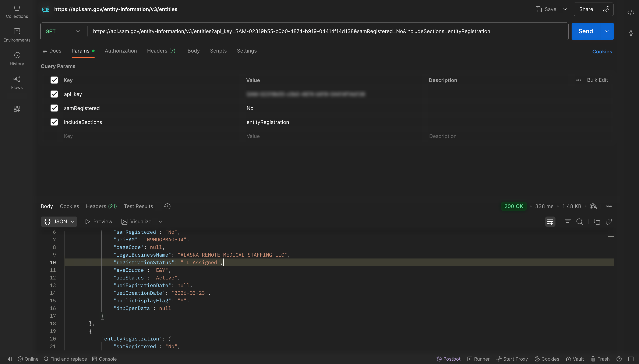Click the network information globe icon
This screenshot has height=364, width=639.
click(593, 206)
